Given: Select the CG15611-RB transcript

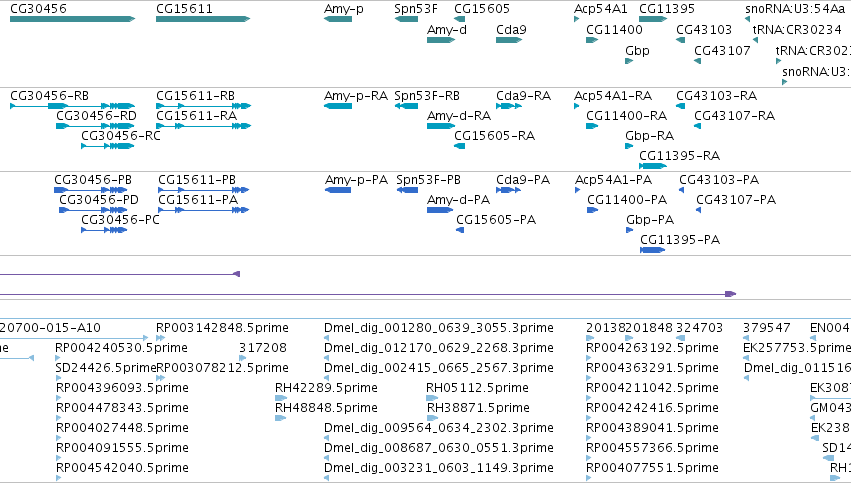Looking at the screenshot, I should [204, 106].
